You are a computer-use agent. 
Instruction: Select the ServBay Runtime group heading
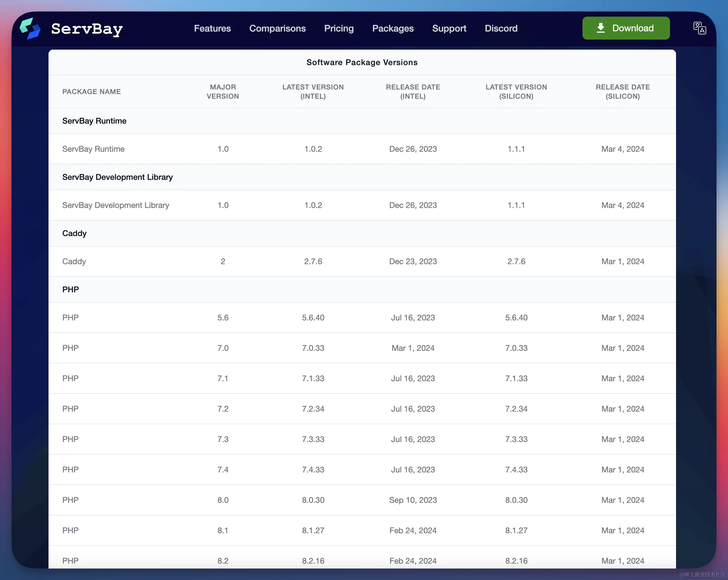[94, 121]
